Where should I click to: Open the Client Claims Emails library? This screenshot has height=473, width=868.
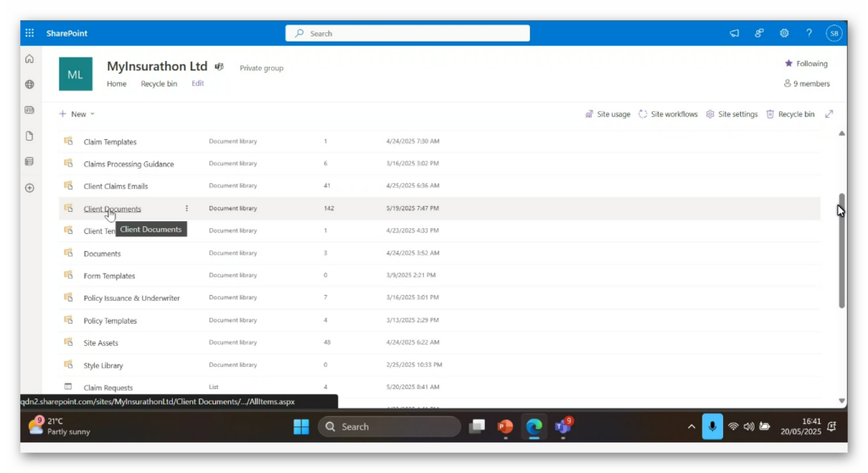[x=115, y=186]
